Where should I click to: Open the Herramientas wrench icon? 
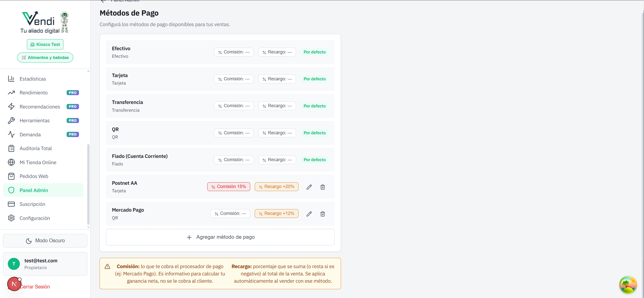(x=11, y=120)
